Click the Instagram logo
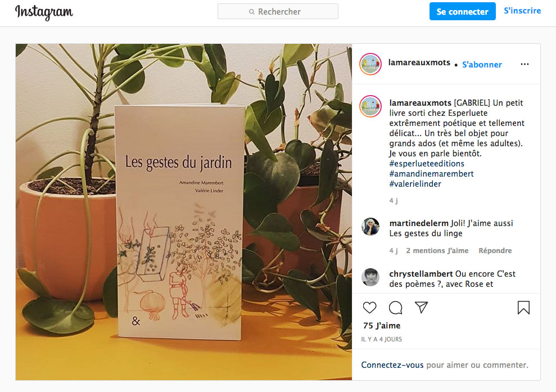 point(44,12)
